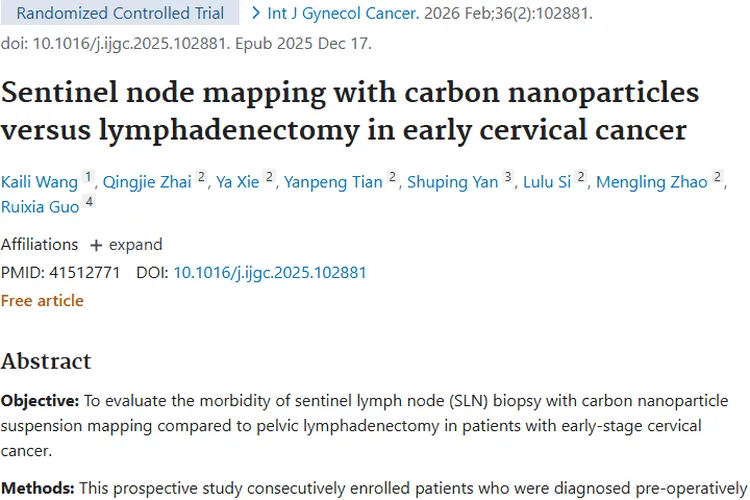Click author Ruixia Guo
Image resolution: width=750 pixels, height=500 pixels.
(x=39, y=207)
